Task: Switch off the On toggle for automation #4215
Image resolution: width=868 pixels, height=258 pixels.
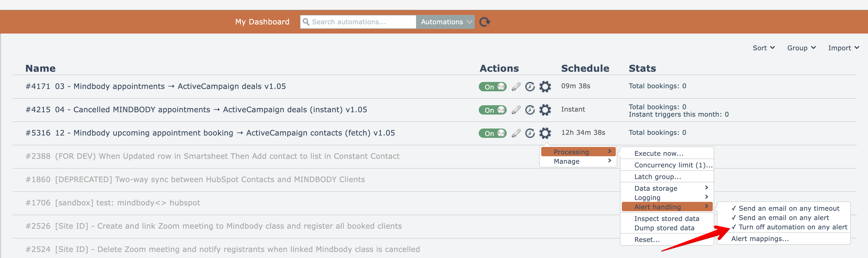Action: [x=492, y=110]
